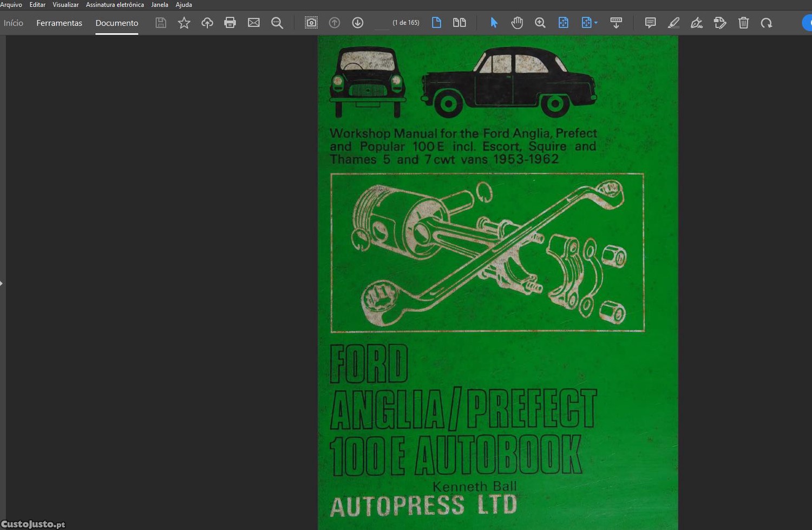Select the hand pan tool
Viewport: 812px width, 530px height.
tap(517, 23)
